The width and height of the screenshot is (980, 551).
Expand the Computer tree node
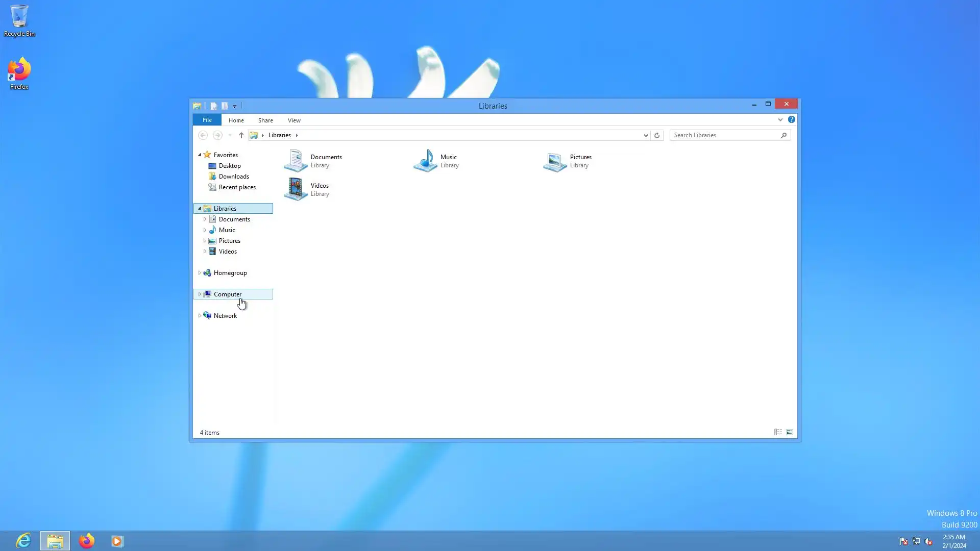coord(200,294)
